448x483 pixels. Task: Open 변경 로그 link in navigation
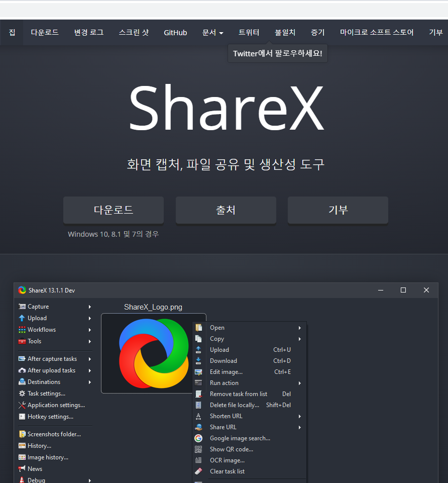tap(89, 32)
